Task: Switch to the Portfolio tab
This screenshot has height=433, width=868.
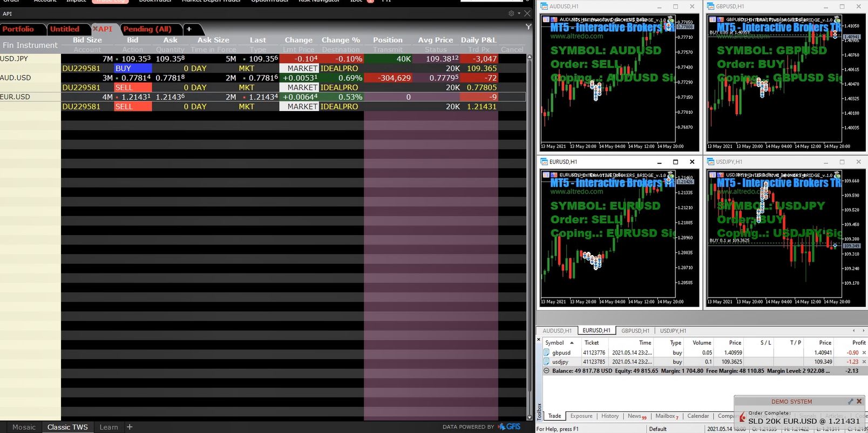Action: [18, 29]
